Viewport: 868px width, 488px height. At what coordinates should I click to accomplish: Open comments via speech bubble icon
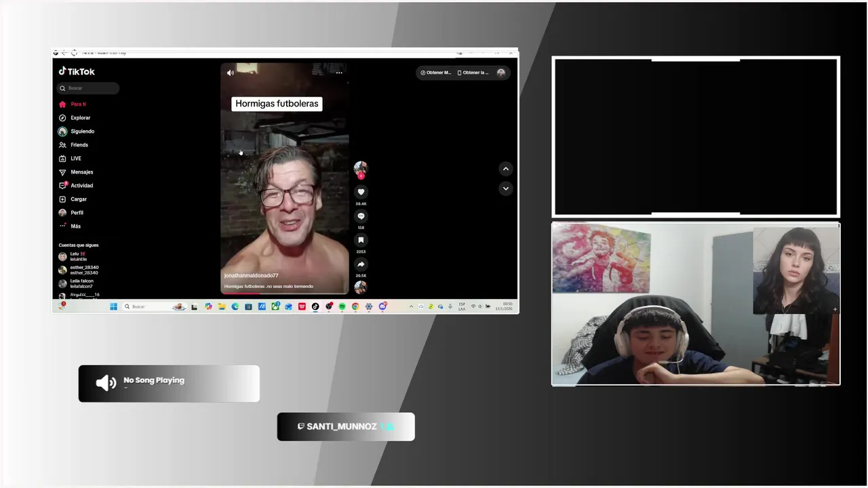[361, 216]
